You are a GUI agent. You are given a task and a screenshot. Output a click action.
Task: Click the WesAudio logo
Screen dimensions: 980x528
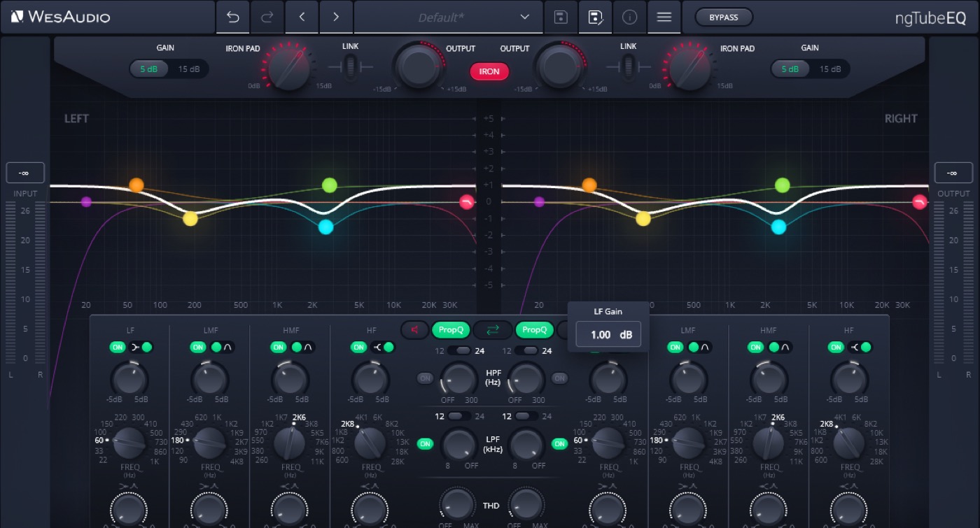61,17
